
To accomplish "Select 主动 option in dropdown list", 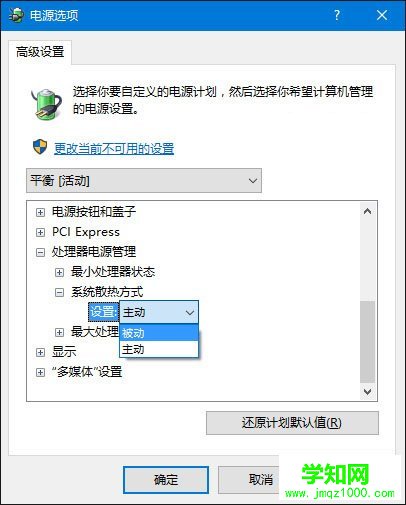I will click(159, 349).
